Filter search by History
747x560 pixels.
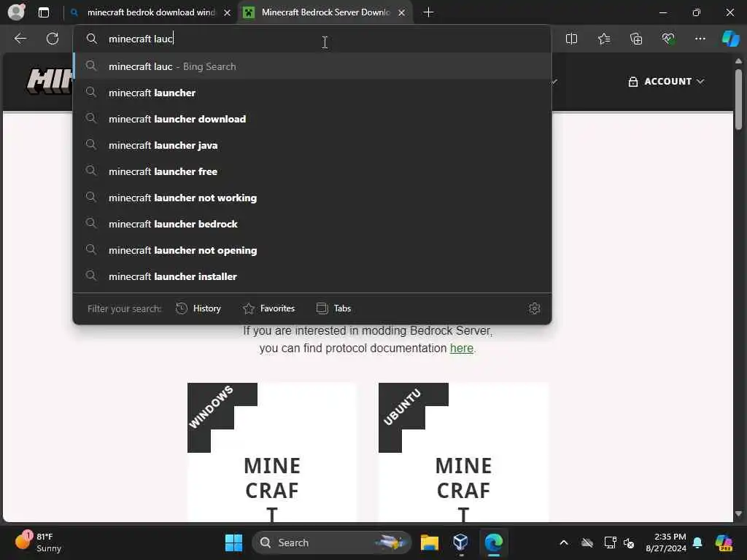click(198, 308)
